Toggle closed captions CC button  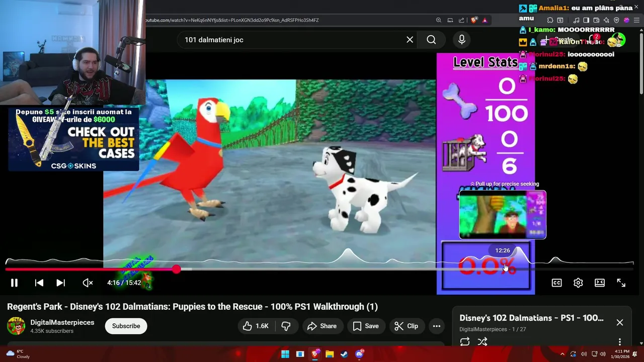point(556,283)
